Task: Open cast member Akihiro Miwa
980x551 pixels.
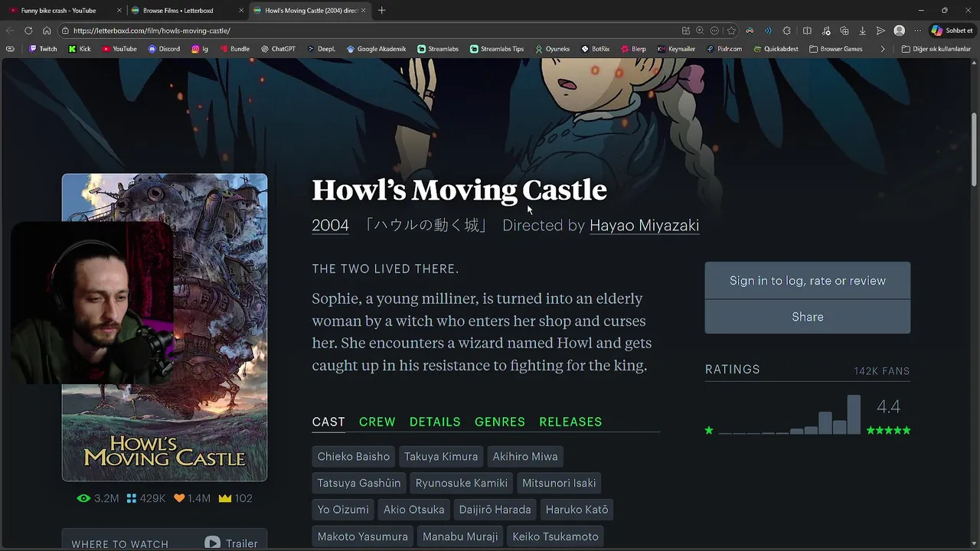Action: [525, 457]
